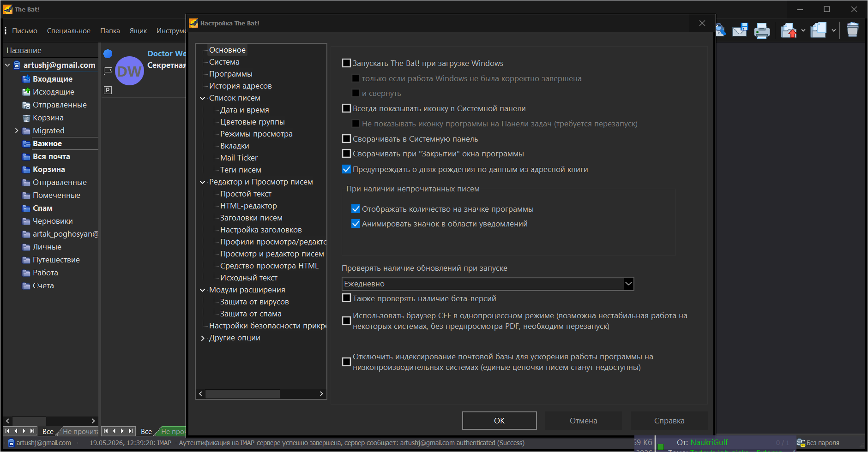Click the parked P marker on message
Viewport: 868px width, 452px height.
(x=108, y=90)
